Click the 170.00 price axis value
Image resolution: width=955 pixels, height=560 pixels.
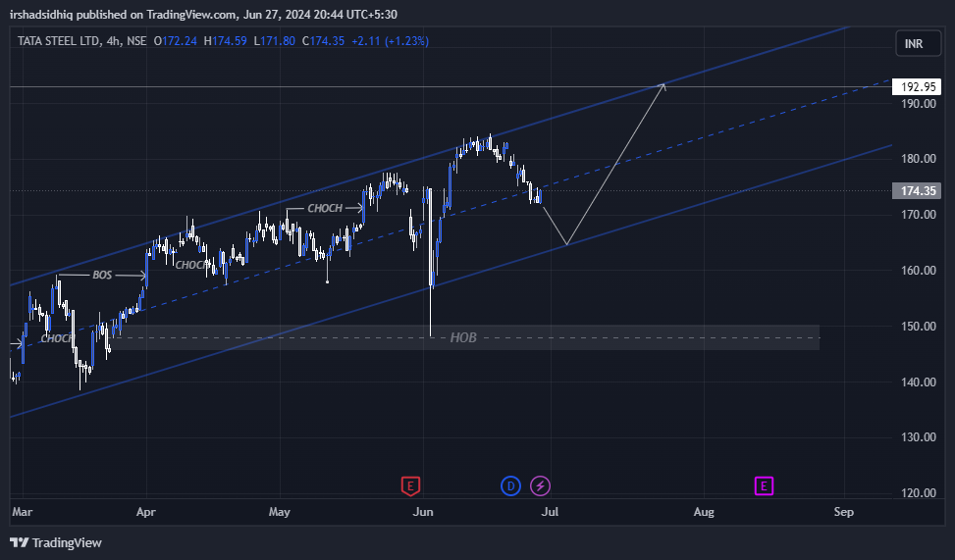tap(919, 214)
